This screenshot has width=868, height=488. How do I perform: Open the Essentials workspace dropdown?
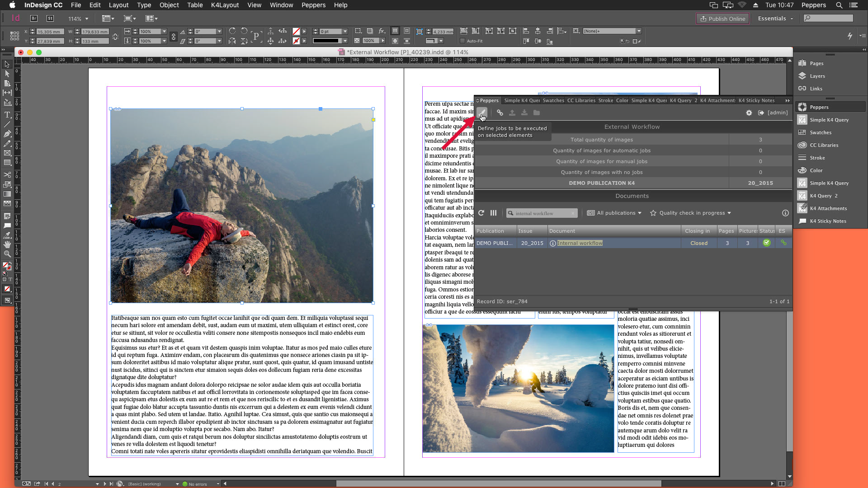coord(775,19)
